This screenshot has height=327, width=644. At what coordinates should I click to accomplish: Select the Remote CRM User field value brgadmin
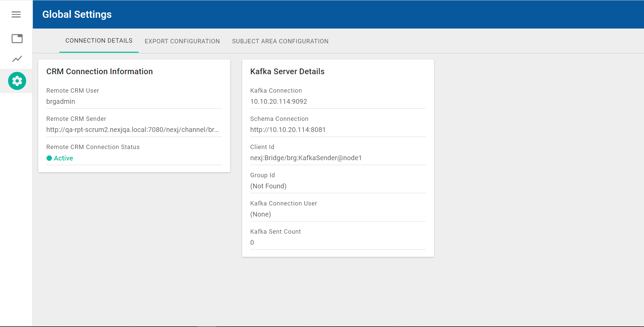coord(61,101)
